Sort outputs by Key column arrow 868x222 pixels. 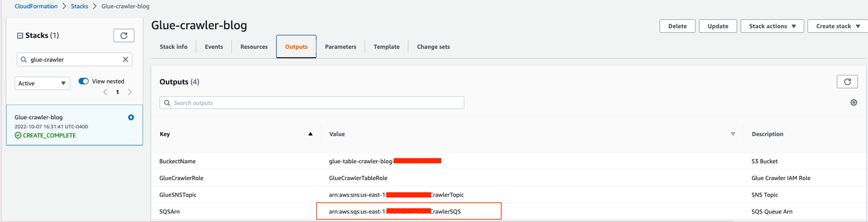click(x=310, y=134)
